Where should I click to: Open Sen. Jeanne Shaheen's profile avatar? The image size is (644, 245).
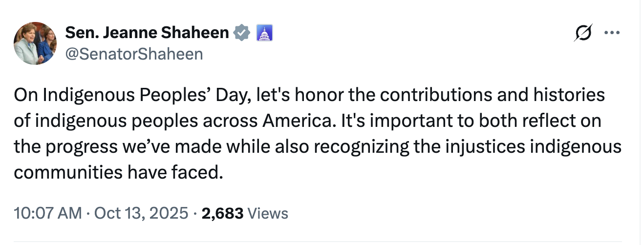coord(35,43)
